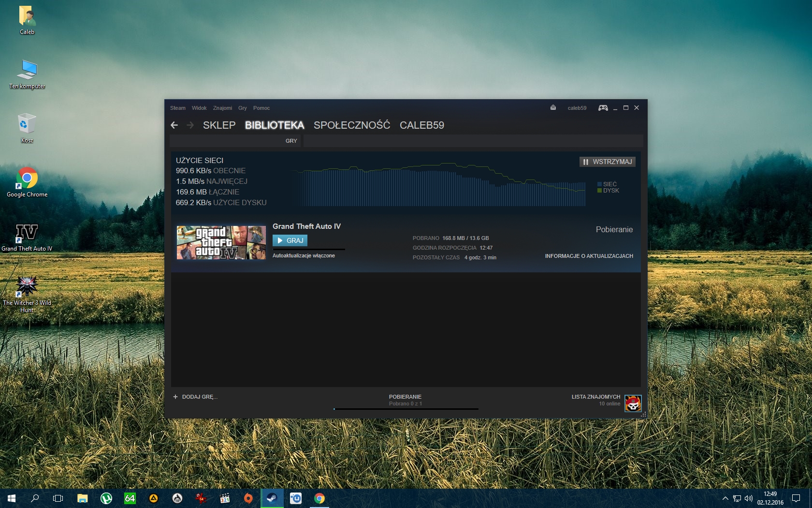Go forward with the Steam forward arrow
Viewport: 812px width, 508px height.
click(190, 125)
